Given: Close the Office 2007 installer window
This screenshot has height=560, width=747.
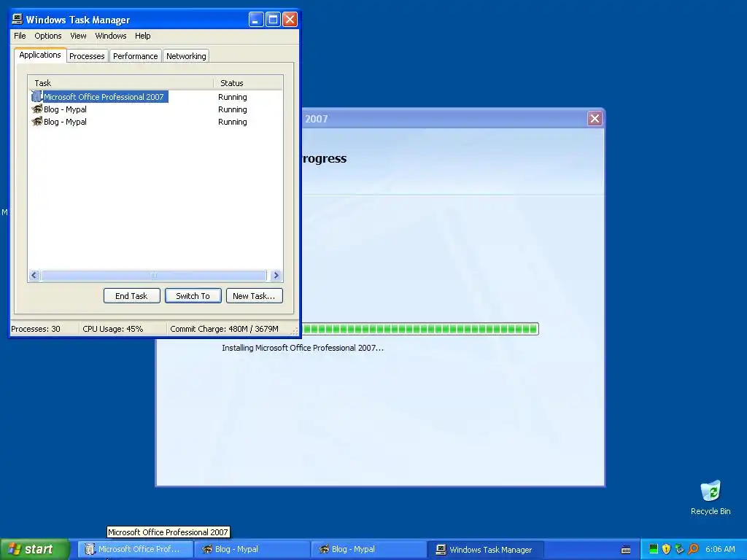Looking at the screenshot, I should click(595, 119).
